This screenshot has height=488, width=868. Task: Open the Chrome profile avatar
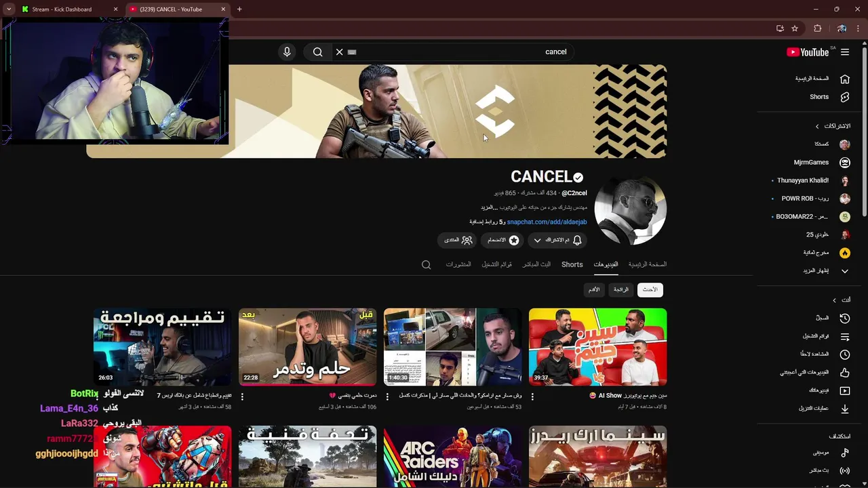(x=842, y=28)
